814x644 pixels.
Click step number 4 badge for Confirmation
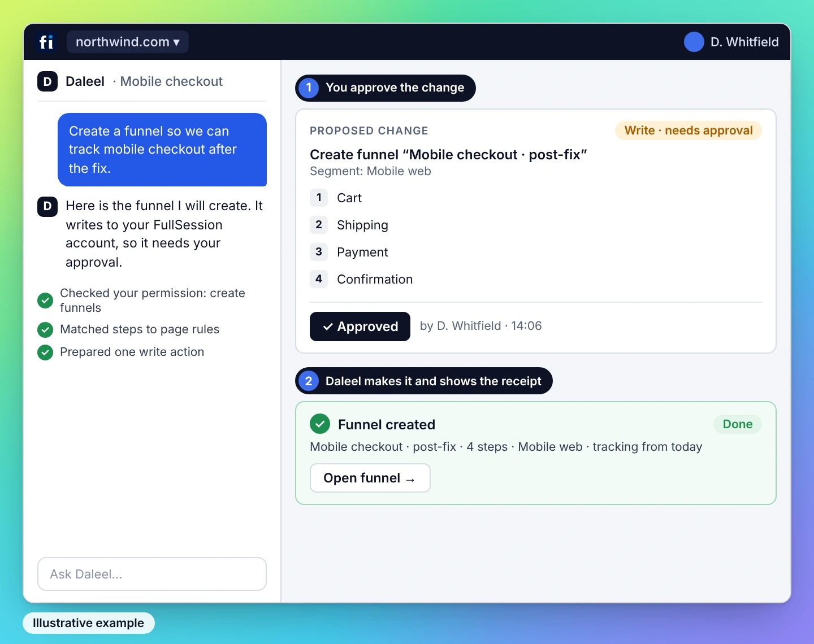click(x=319, y=279)
